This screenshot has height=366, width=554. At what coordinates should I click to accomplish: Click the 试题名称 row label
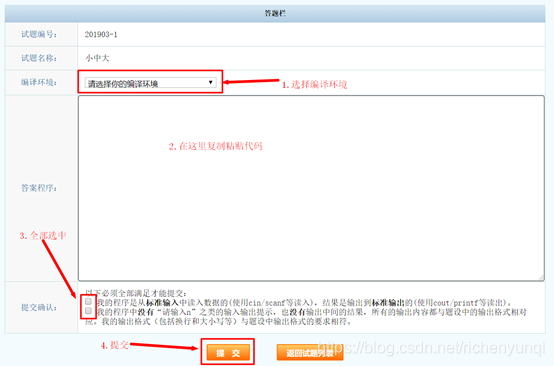pyautogui.click(x=39, y=58)
